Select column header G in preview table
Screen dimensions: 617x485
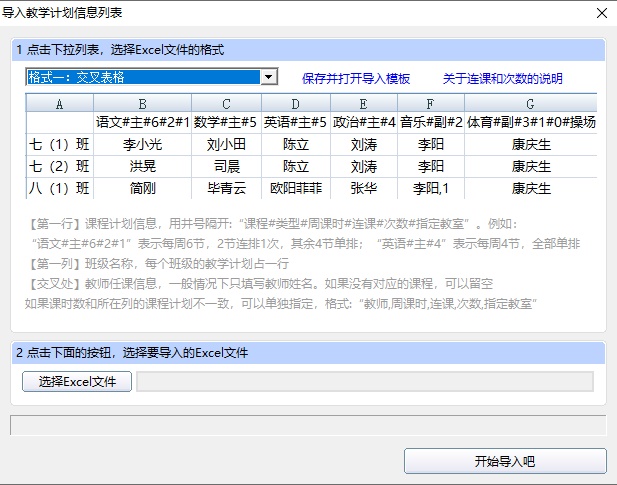pyautogui.click(x=530, y=104)
